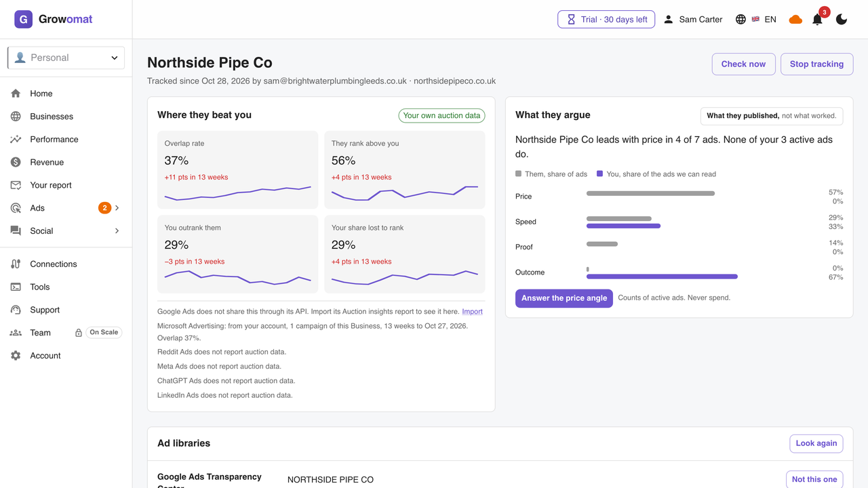Click the Stop tracking button
The width and height of the screenshot is (868, 488).
(816, 64)
